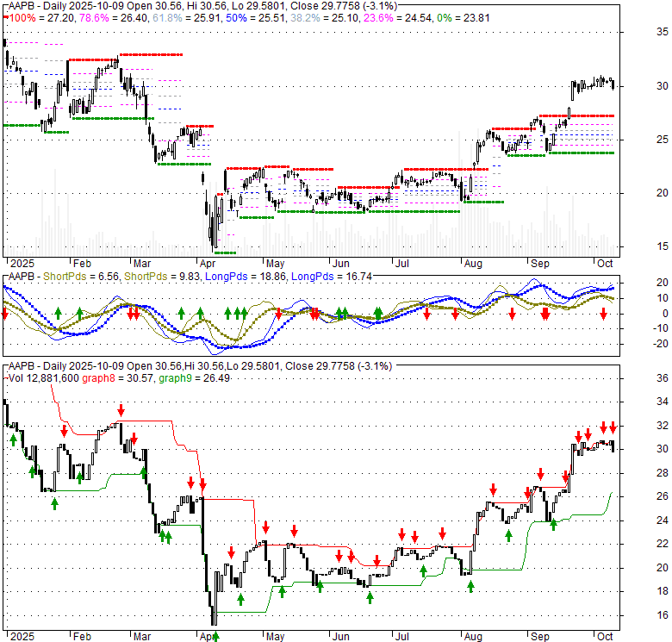Screen dimensions: 672x642
Task: Click the 28 axis value in bottom chart
Action: click(x=663, y=473)
